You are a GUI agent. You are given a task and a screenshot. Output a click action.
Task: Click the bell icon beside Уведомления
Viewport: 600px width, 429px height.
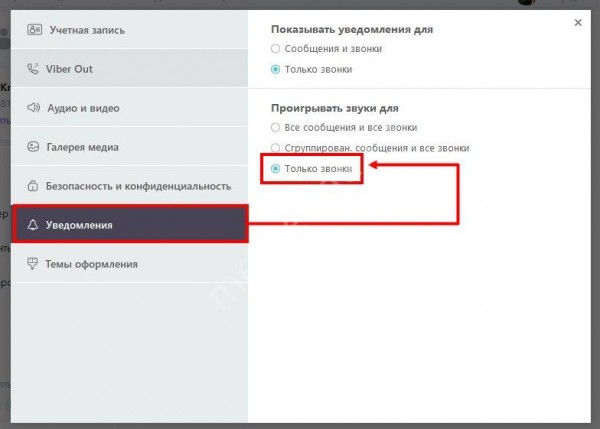coord(33,225)
